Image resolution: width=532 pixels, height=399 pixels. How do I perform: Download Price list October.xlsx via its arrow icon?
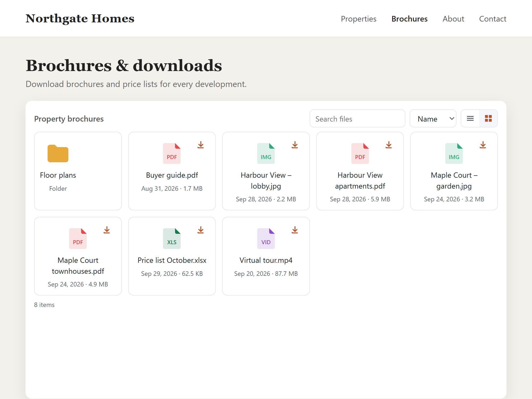pyautogui.click(x=201, y=230)
